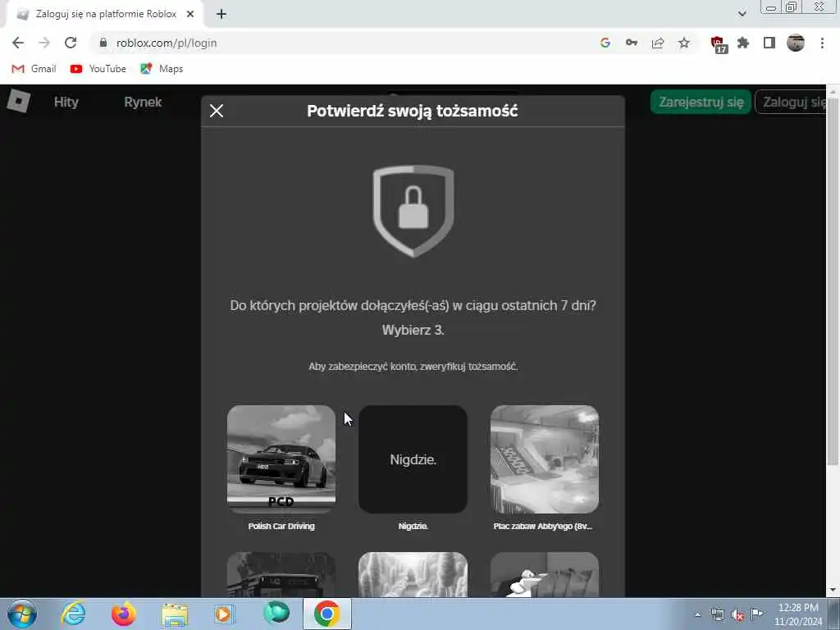Select the forest path game thumbnail in second row

[x=413, y=574]
